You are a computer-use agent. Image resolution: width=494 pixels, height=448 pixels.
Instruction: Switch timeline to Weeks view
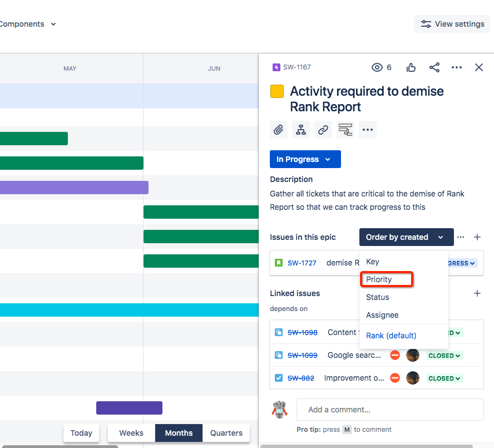(131, 433)
